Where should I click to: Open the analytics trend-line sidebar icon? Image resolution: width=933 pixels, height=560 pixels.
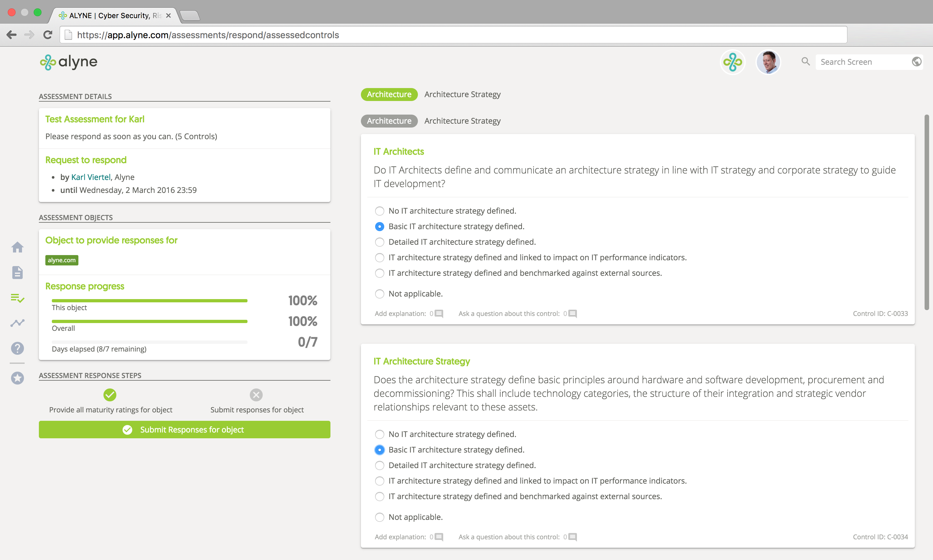tap(17, 323)
